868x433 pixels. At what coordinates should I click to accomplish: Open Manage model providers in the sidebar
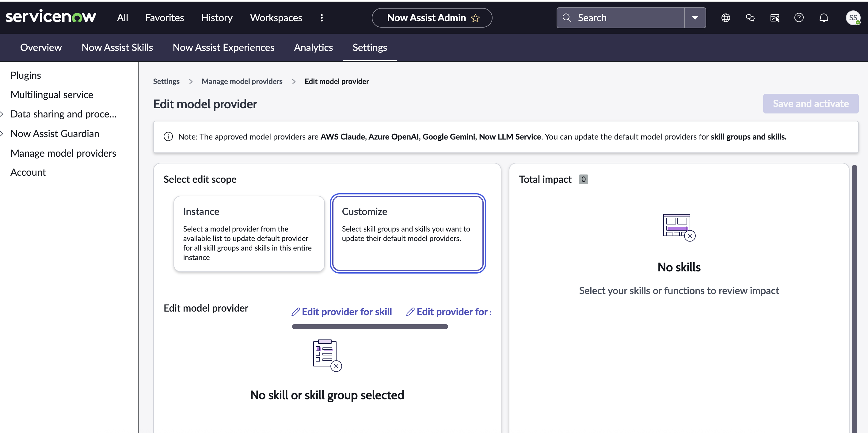63,153
